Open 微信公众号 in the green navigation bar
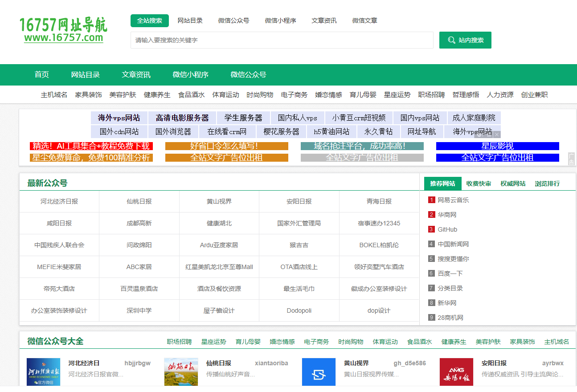Image resolution: width=577 pixels, height=392 pixels. [248, 75]
